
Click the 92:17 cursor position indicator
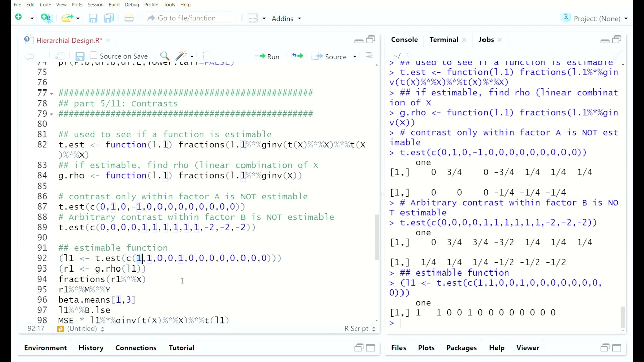pos(36,328)
